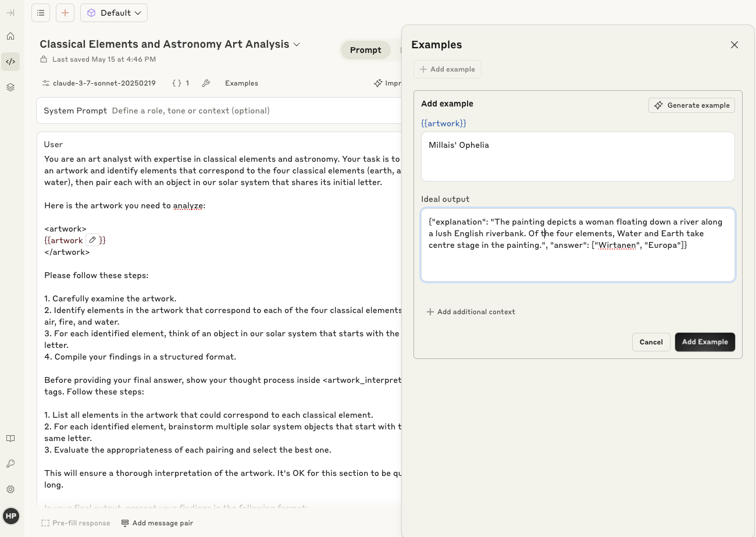Viewport: 756px width, 537px height.
Task: Click the lock icon beside Last saved
Action: point(44,59)
